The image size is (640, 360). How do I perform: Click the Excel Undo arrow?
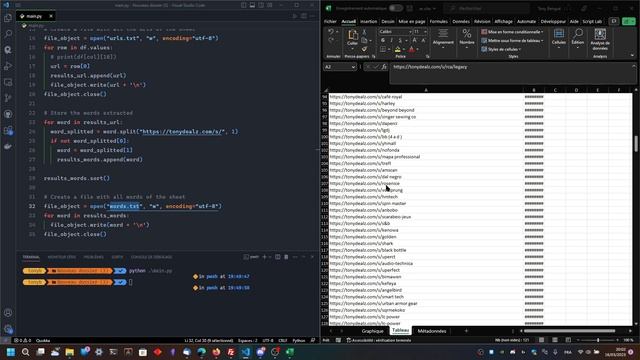tap(331, 32)
